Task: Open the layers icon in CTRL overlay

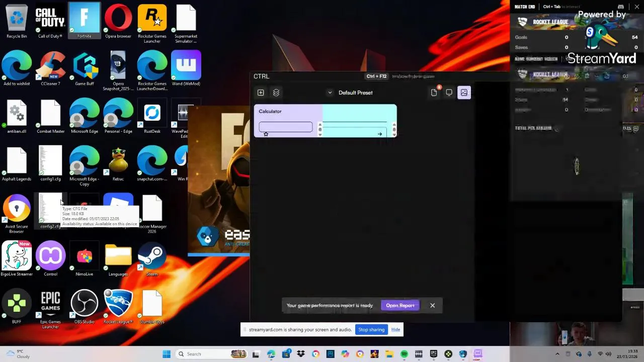Action: click(276, 93)
